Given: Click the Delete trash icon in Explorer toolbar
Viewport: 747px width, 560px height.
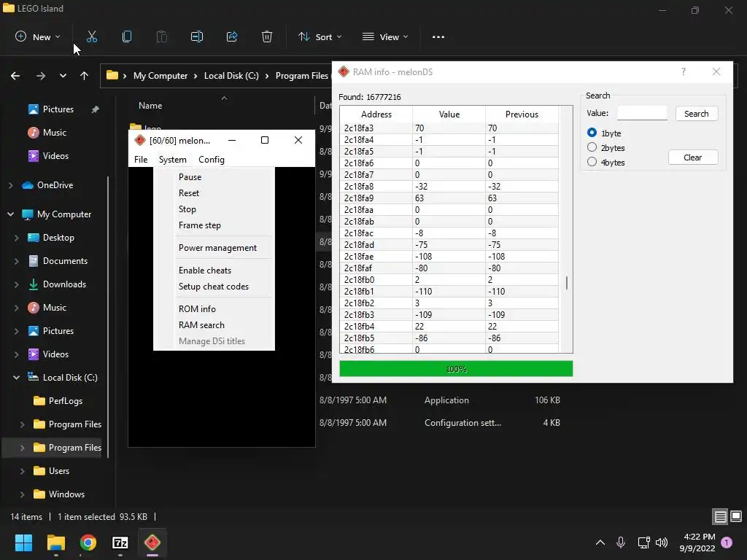Looking at the screenshot, I should [x=267, y=36].
